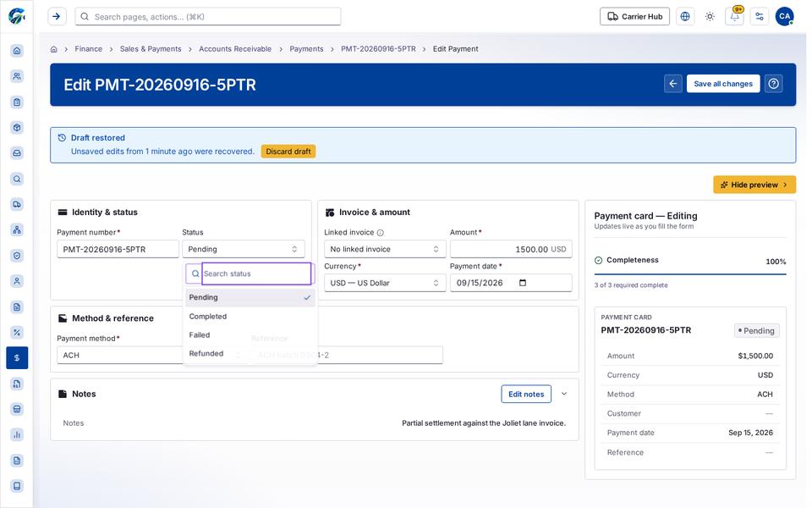Open the Status dropdown showing Pending
Screen dimensions: 812x508
244,249
